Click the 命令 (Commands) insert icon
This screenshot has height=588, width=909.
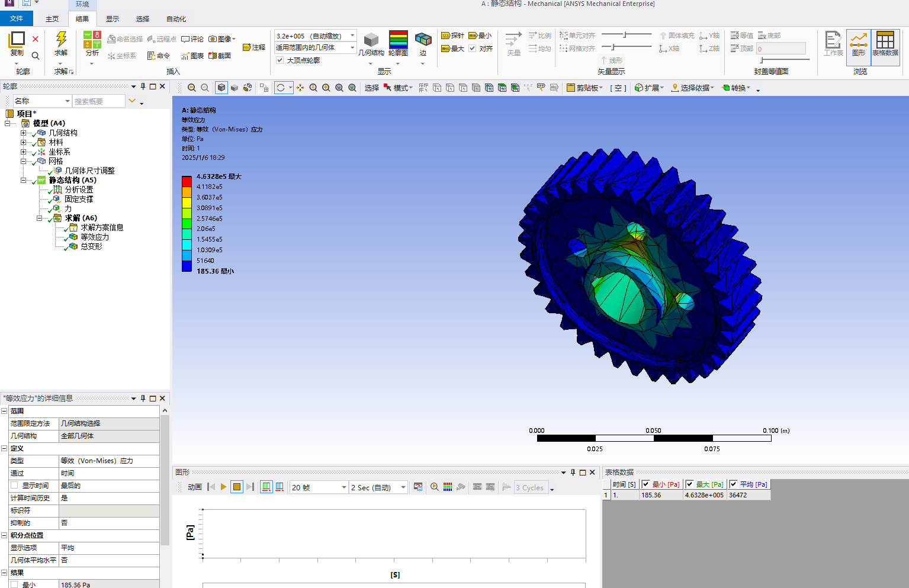(x=159, y=56)
